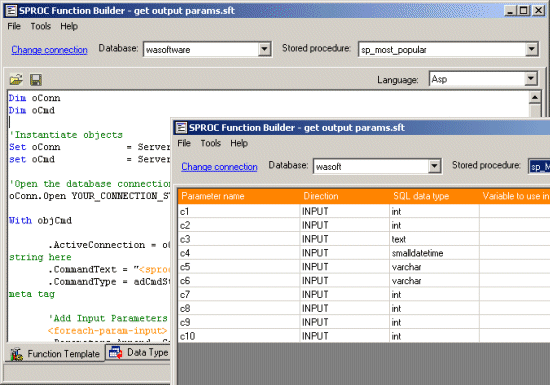This screenshot has height=385, width=550.
Task: Click the 'Add Input Parameters comment line
Action: tap(108, 318)
